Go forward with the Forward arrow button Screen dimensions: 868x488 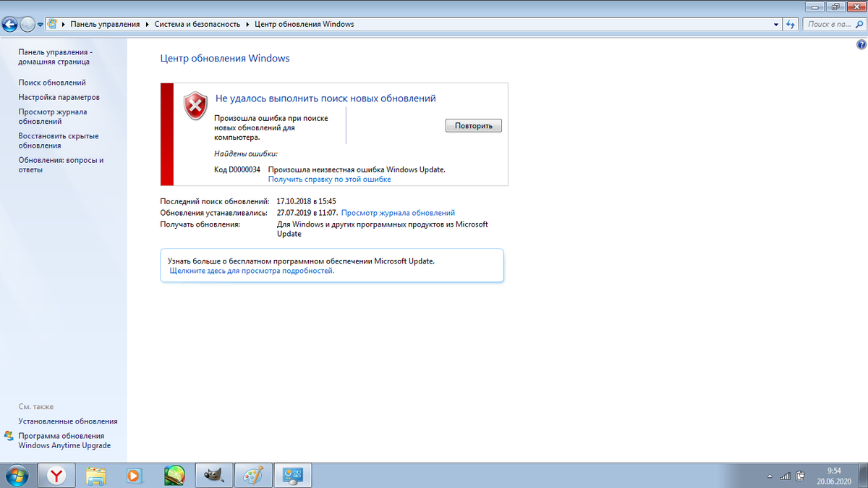point(27,25)
